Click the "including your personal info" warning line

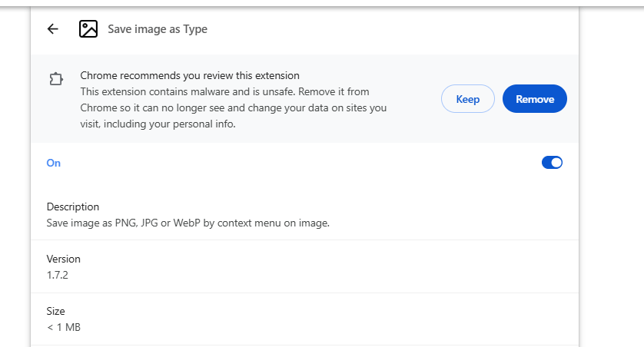[158, 124]
